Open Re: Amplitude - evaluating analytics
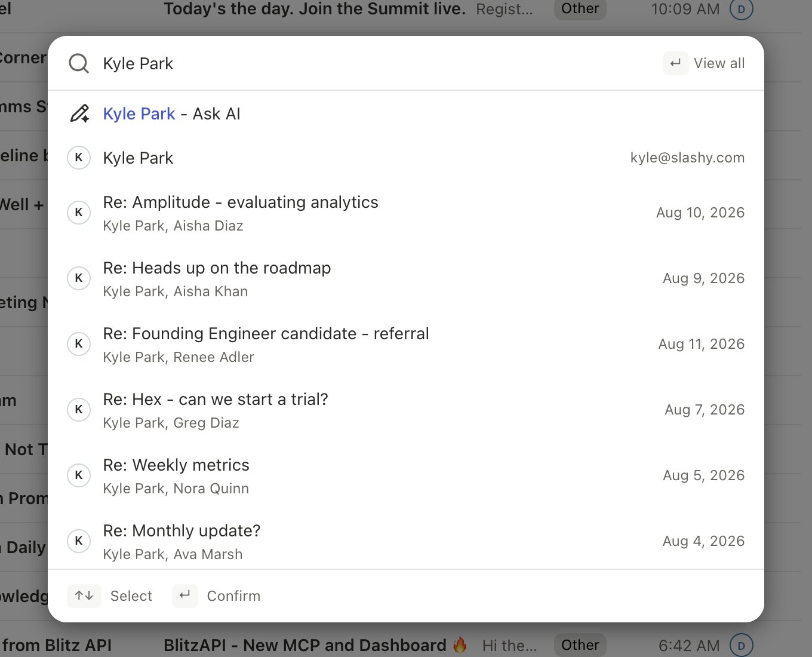The image size is (812, 657). 406,213
